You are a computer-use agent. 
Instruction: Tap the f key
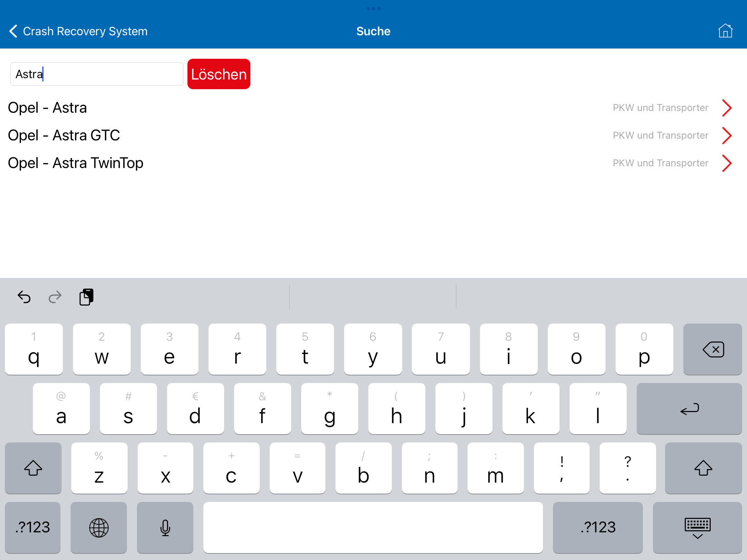[262, 409]
